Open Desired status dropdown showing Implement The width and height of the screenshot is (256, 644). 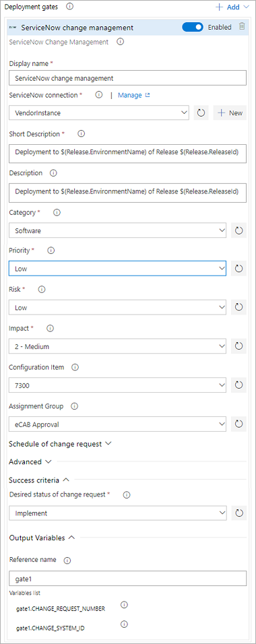[x=117, y=513]
